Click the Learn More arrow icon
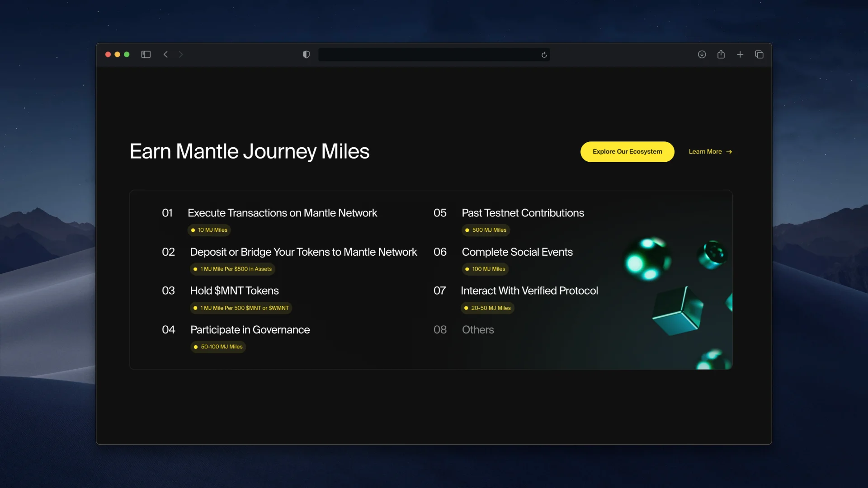Image resolution: width=868 pixels, height=488 pixels. [728, 152]
